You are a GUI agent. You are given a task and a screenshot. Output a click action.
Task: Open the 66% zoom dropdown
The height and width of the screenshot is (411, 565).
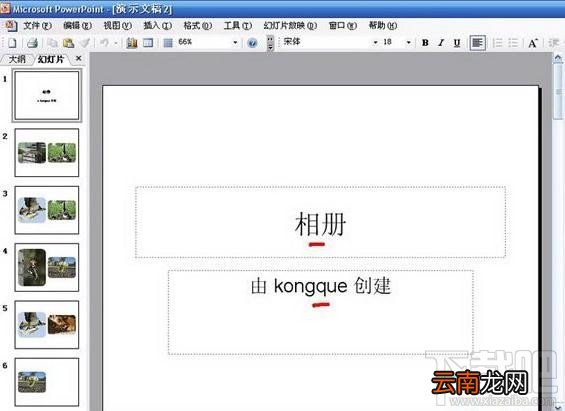click(x=235, y=43)
